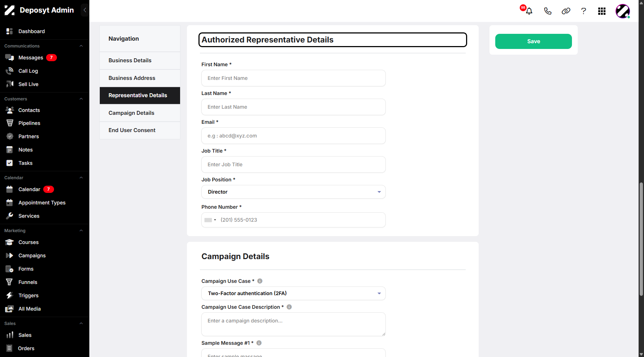Open the Job Position dropdown
The height and width of the screenshot is (357, 644).
294,192
